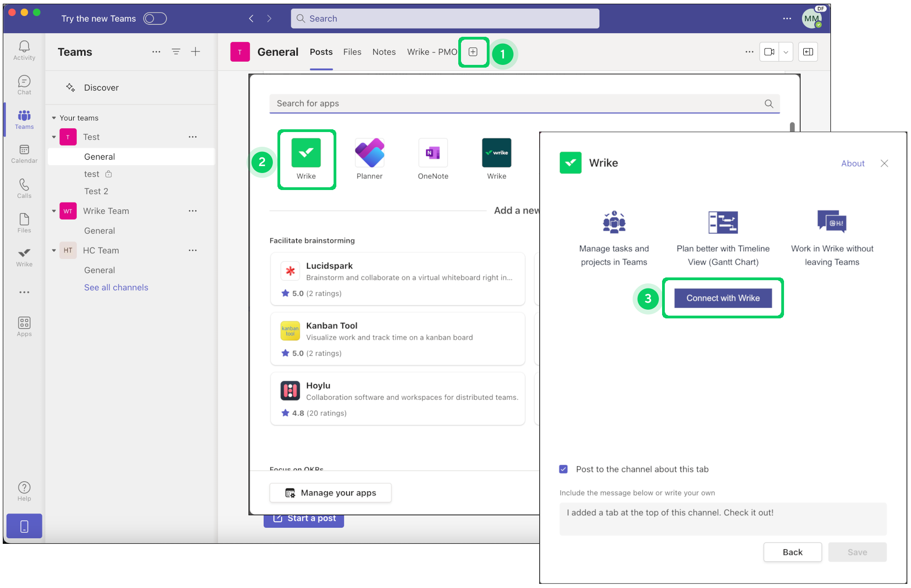
Task: Click the Search for apps field
Action: (515, 104)
